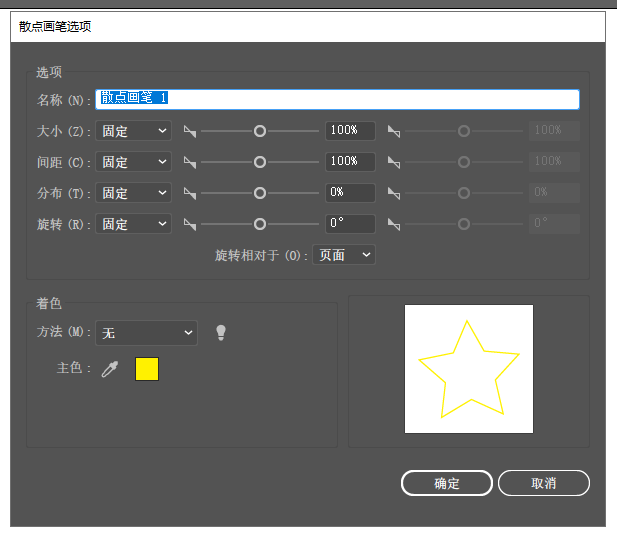Screen dimensions: 617x538
Task: Click the right flip icon in 旋转 row
Action: click(x=394, y=224)
